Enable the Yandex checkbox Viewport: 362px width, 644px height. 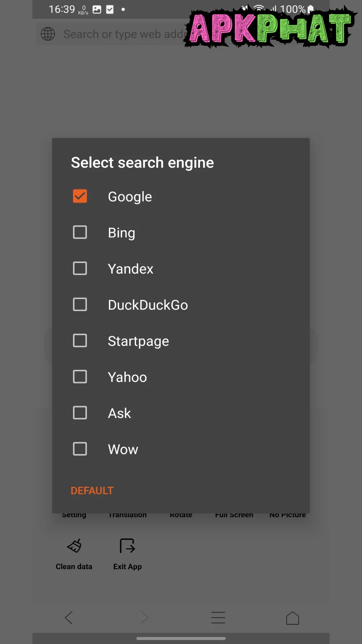coord(80,269)
